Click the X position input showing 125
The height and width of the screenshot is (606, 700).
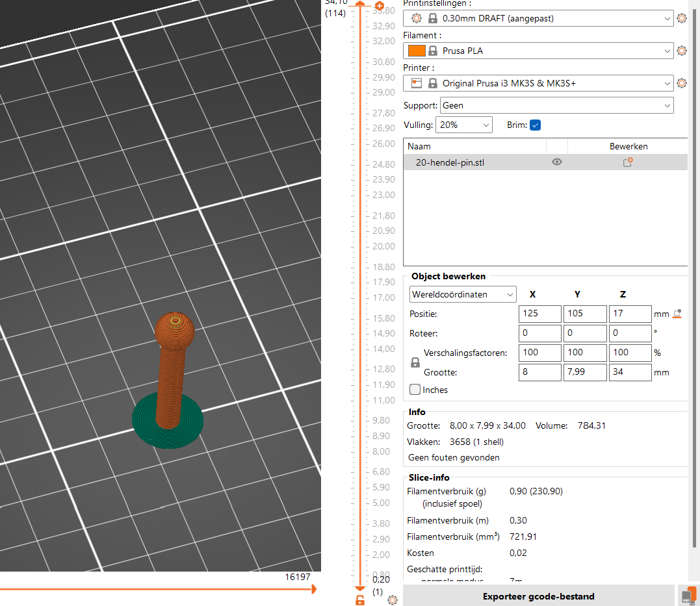[x=539, y=314]
